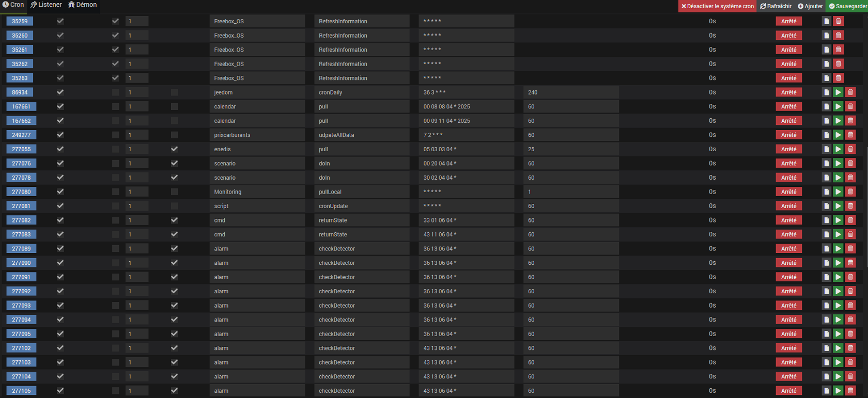Viewport: 868px width, 398px height.
Task: Focus schedule field '30 02 04 04 *' of cron 277078
Action: tap(466, 178)
